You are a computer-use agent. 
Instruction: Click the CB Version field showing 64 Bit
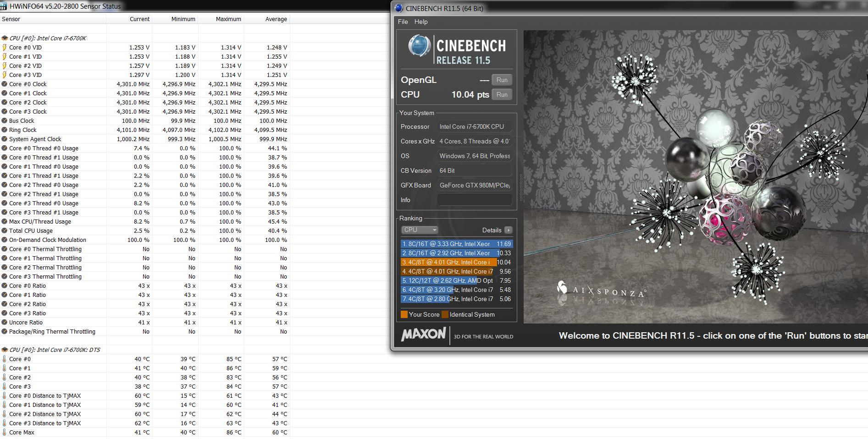[x=475, y=170]
